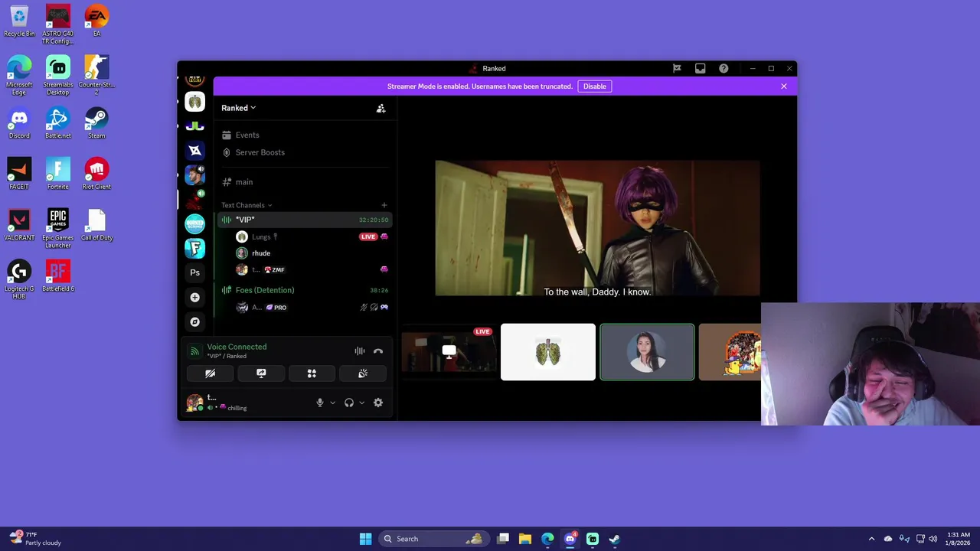The width and height of the screenshot is (980, 551).
Task: Open FACEIT desktop shortcut
Action: coord(19,174)
